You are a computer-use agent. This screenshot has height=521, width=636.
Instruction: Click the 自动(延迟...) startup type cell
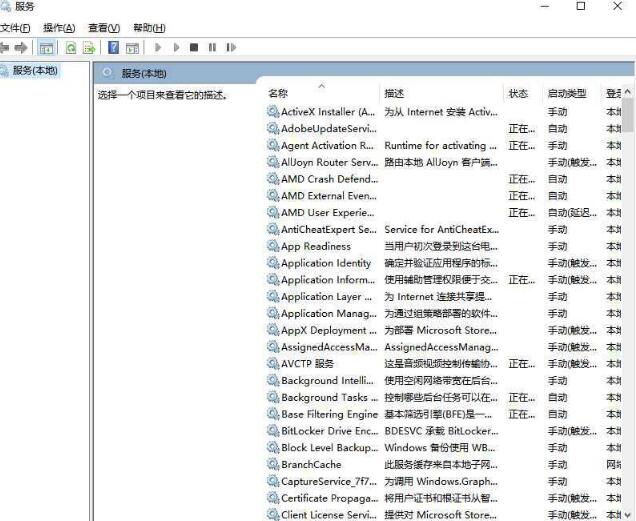(572, 213)
